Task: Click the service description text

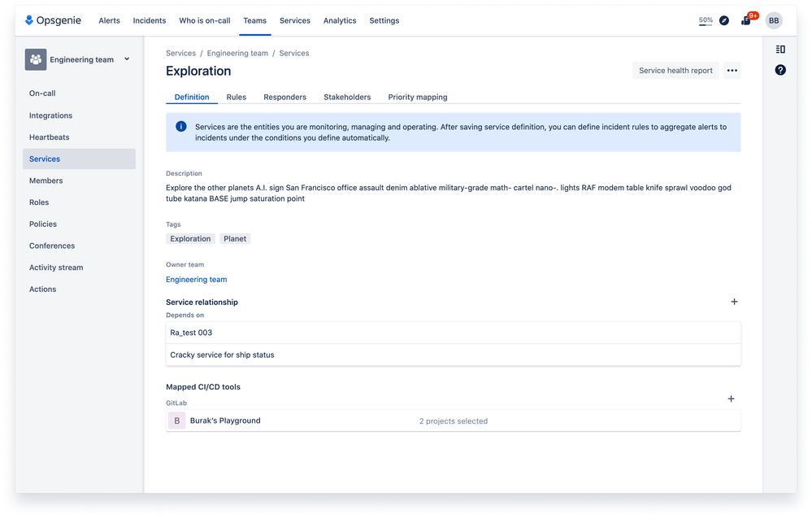Action: (x=449, y=194)
